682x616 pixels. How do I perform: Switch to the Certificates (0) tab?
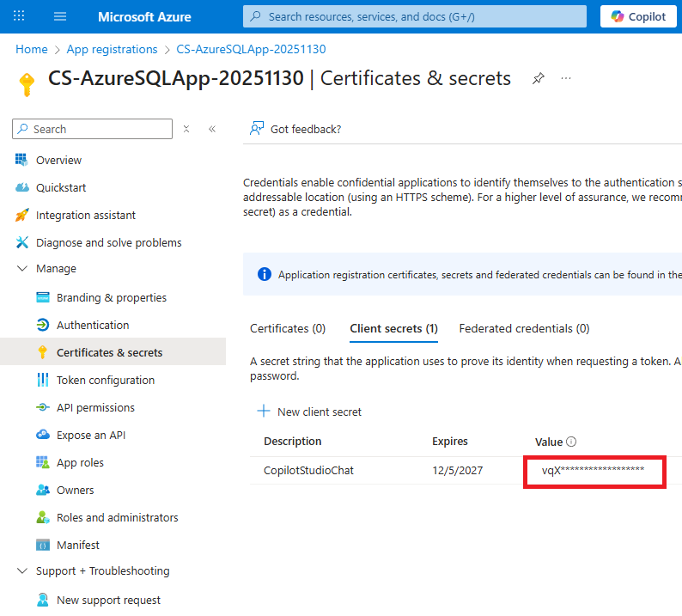coord(288,328)
